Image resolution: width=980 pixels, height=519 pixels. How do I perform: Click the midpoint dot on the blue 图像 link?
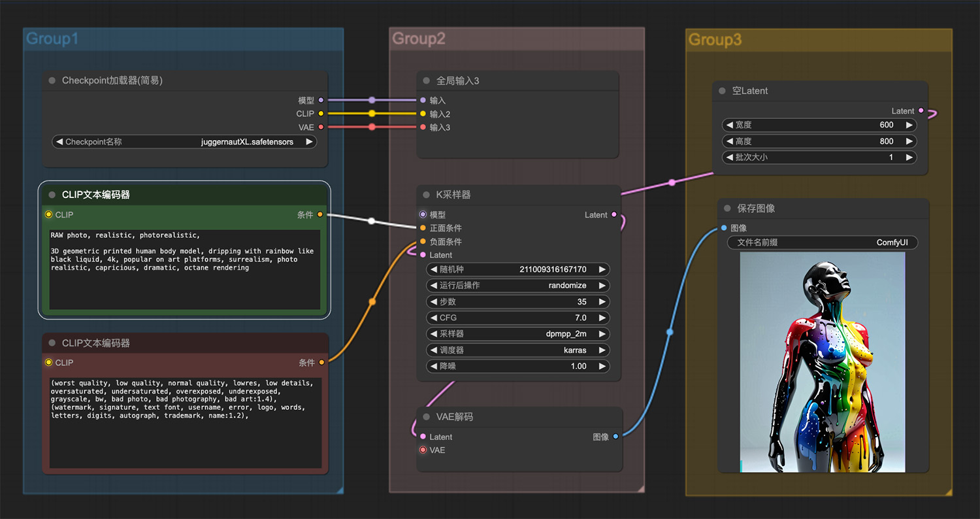(670, 332)
